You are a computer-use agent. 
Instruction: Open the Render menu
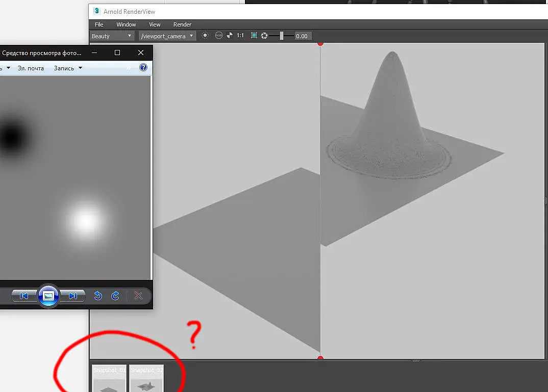182,24
